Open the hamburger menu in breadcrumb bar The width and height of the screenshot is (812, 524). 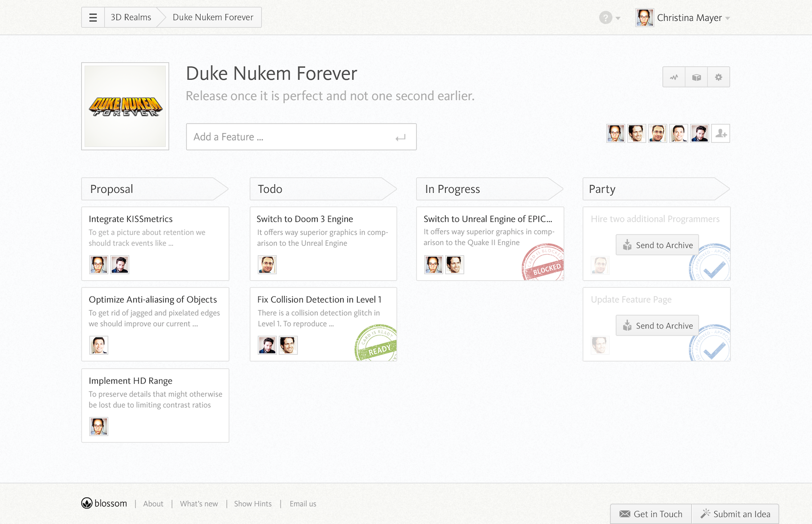coord(93,17)
